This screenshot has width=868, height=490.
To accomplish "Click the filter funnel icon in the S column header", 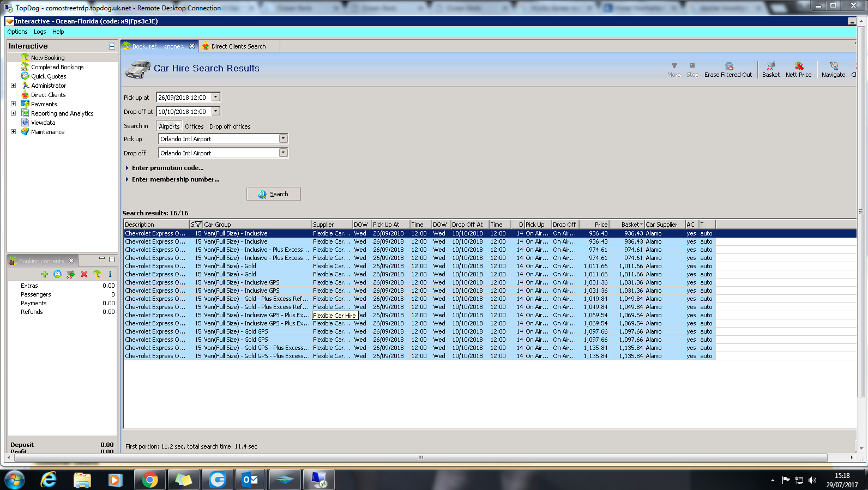I will (x=198, y=225).
